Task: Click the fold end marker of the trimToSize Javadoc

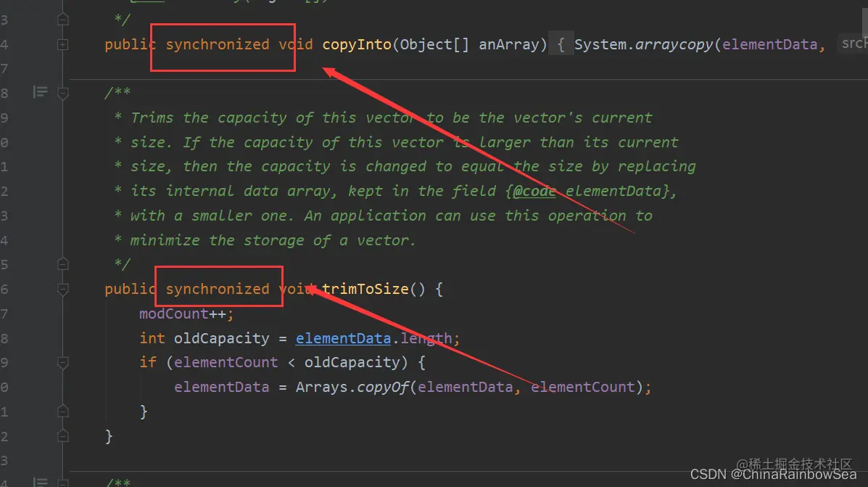Action: (x=62, y=264)
